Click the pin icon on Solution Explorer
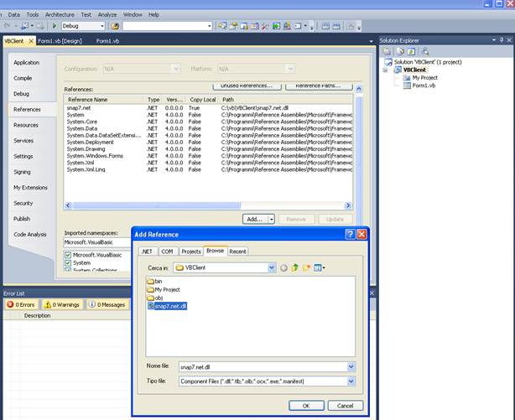Image resolution: width=515 pixels, height=420 pixels. [x=502, y=40]
